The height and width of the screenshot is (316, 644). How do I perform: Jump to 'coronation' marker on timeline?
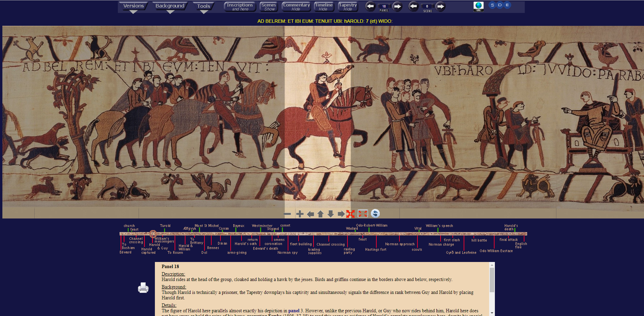(x=273, y=244)
